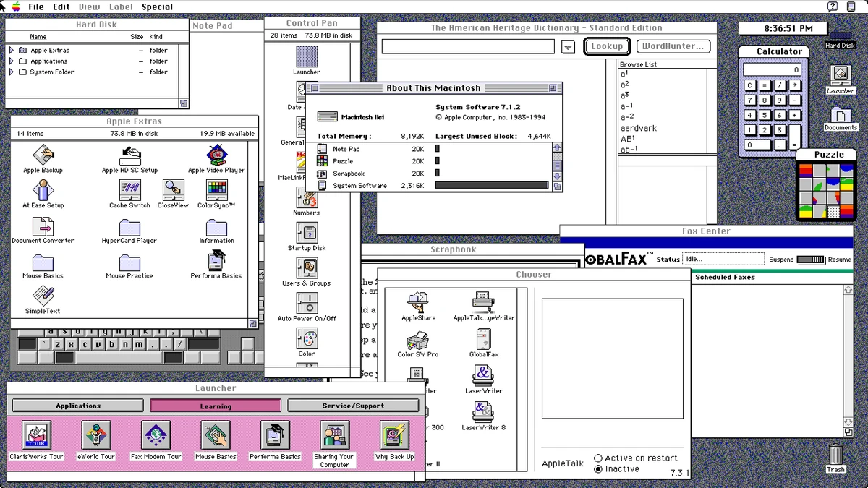Expand the Applications folder disclosure triangle

(x=12, y=61)
